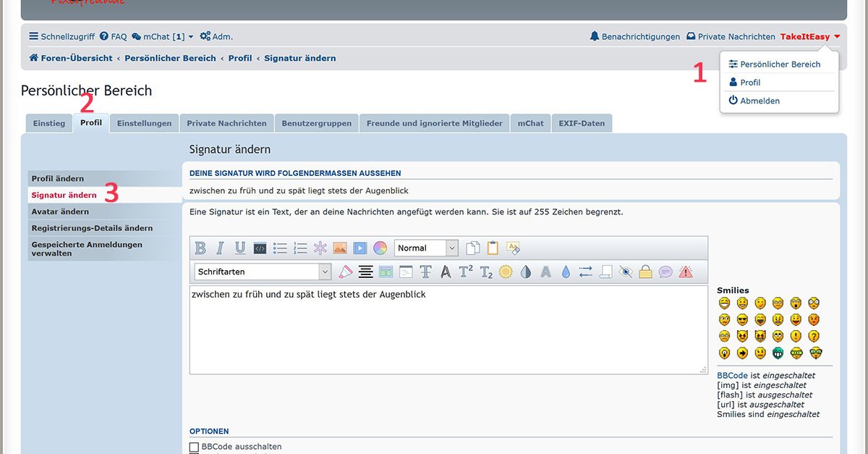868x454 pixels.
Task: Select Abmelden from the user menu
Action: [759, 101]
